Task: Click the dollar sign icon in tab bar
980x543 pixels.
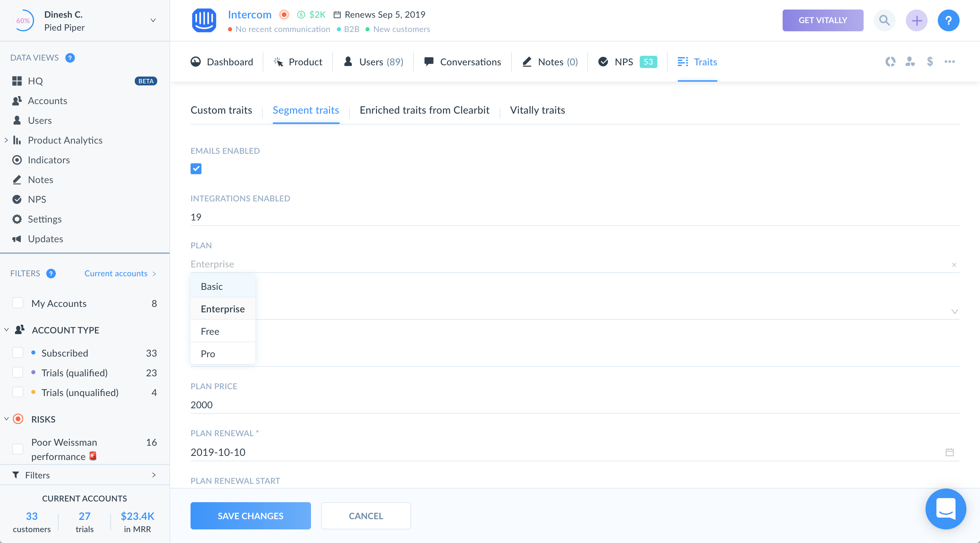Action: (x=930, y=62)
